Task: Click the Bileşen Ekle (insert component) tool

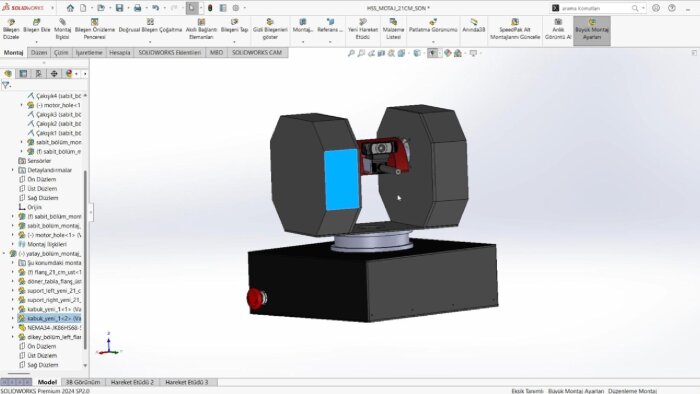Action: pos(37,26)
